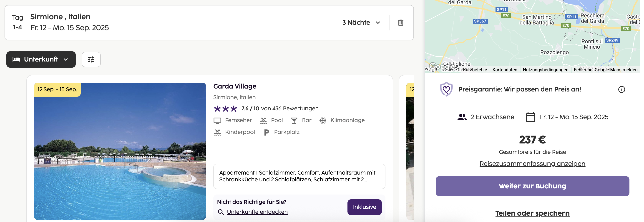
Task: Click the SR249 road marker on map
Action: [612, 40]
